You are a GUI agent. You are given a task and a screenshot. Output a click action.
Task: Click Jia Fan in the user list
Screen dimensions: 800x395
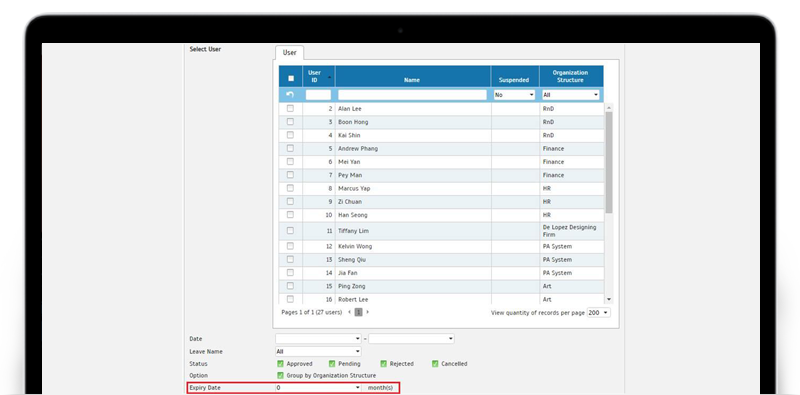348,273
